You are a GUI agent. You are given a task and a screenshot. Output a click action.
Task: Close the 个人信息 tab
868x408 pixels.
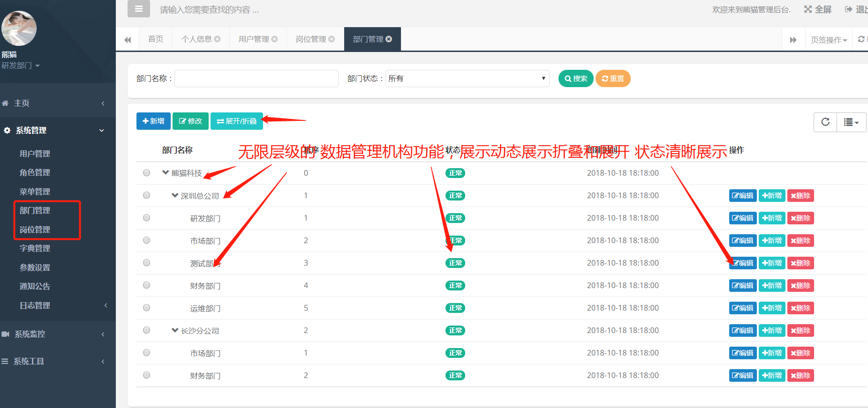click(217, 39)
